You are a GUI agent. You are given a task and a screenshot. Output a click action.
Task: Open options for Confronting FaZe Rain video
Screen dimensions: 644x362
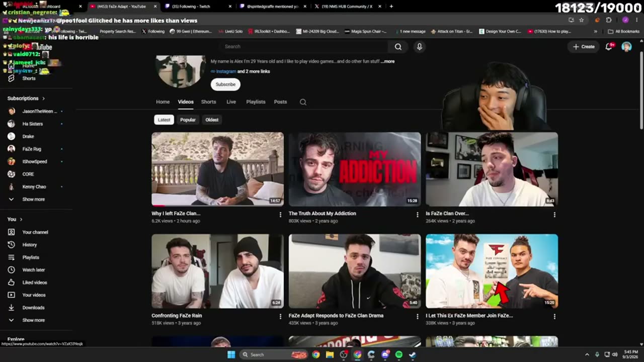coord(280,317)
